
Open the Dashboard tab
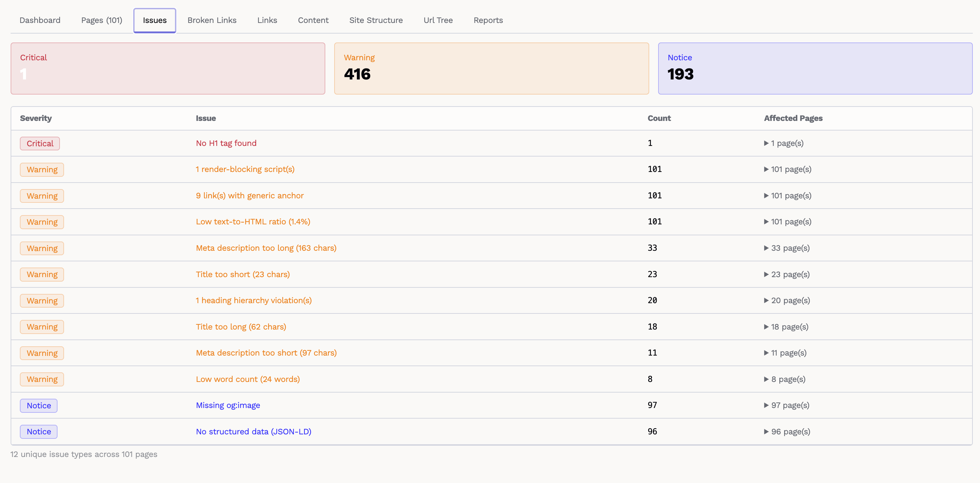40,20
